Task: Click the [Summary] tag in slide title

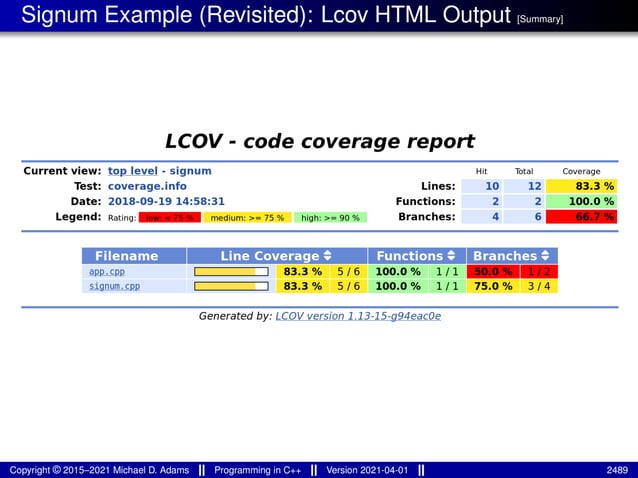Action: pyautogui.click(x=540, y=19)
